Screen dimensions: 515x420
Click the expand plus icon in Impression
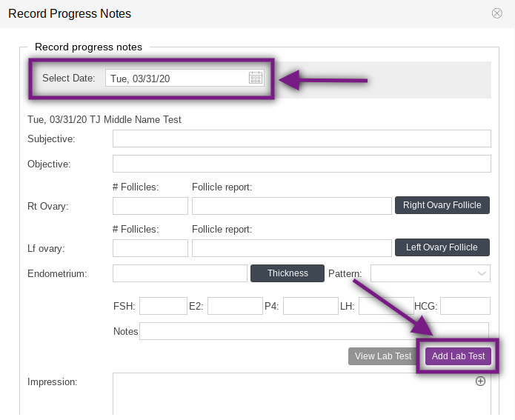[480, 381]
